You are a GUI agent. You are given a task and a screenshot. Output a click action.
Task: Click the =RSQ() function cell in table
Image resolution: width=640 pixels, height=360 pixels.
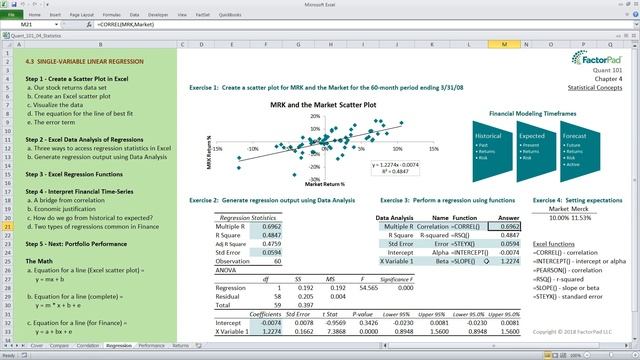(468, 235)
